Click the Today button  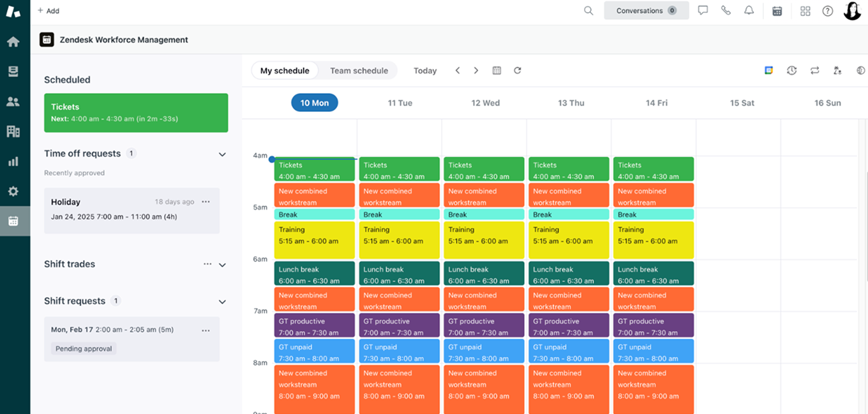(x=425, y=70)
